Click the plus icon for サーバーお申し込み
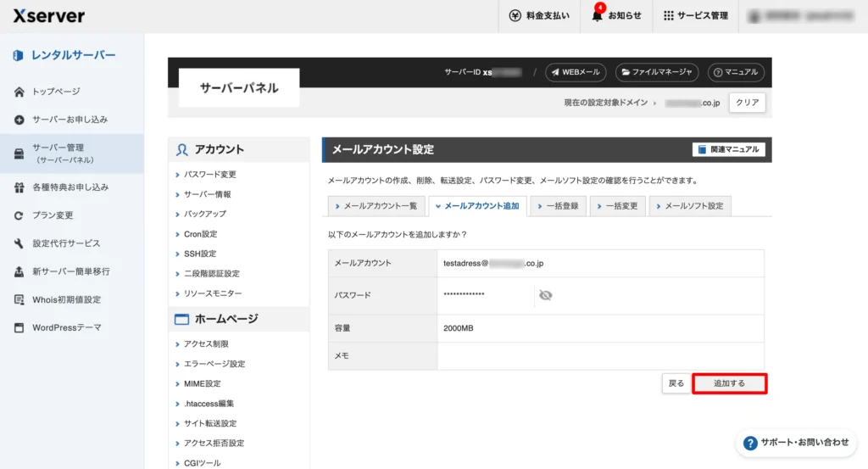Image resolution: width=868 pixels, height=469 pixels. tap(19, 120)
